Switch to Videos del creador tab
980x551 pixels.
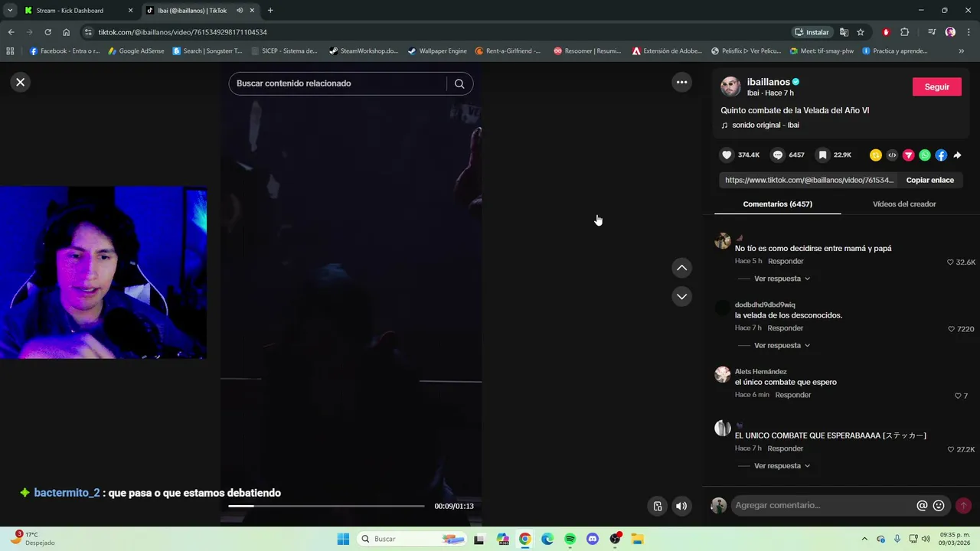pos(904,204)
